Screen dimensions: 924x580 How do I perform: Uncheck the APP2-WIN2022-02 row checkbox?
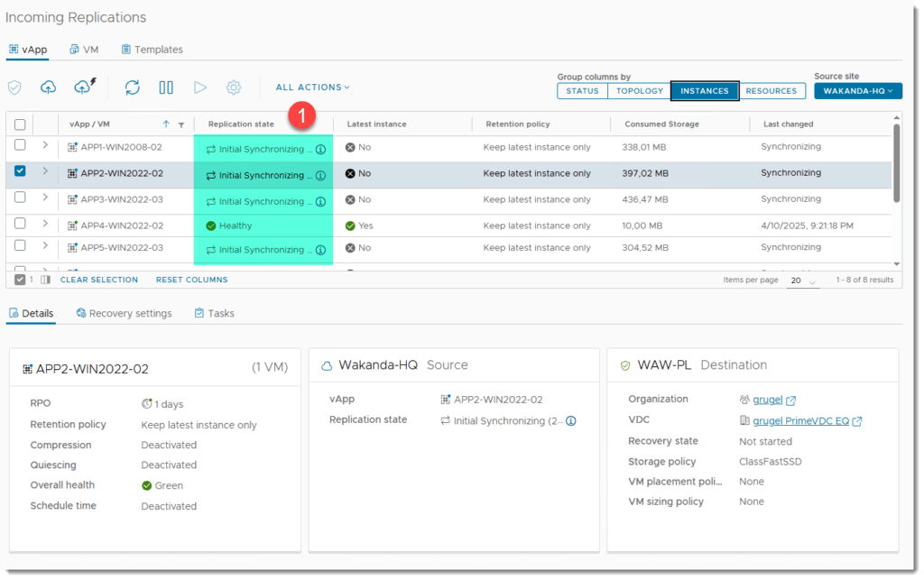(20, 171)
